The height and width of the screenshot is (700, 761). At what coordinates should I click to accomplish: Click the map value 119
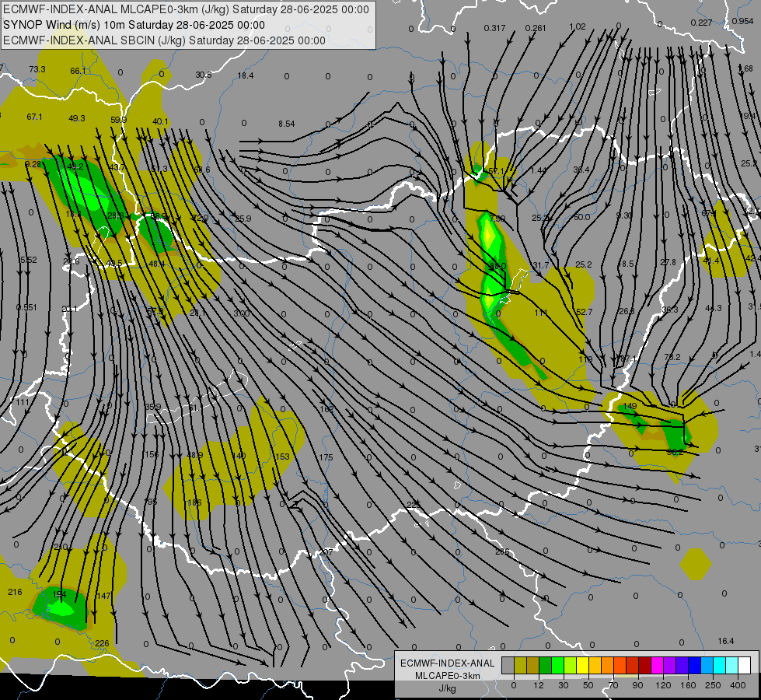(x=586, y=359)
